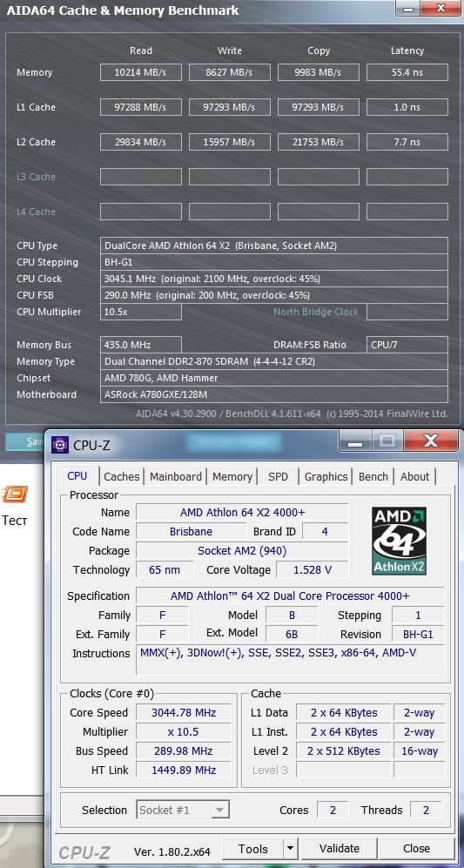Open the Caches tab in CPU-Z
Screen dimensions: 464x868
[122, 476]
